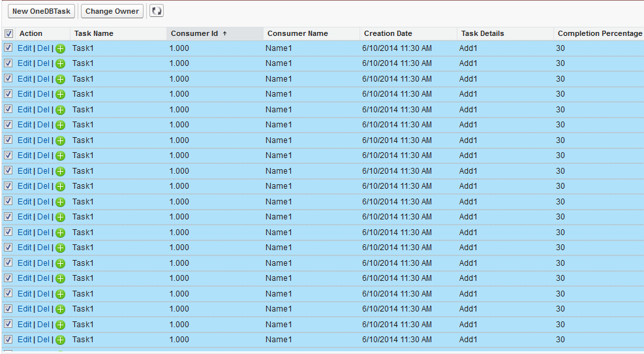
Task: Click green plus icon in fourth row
Action: point(60,94)
